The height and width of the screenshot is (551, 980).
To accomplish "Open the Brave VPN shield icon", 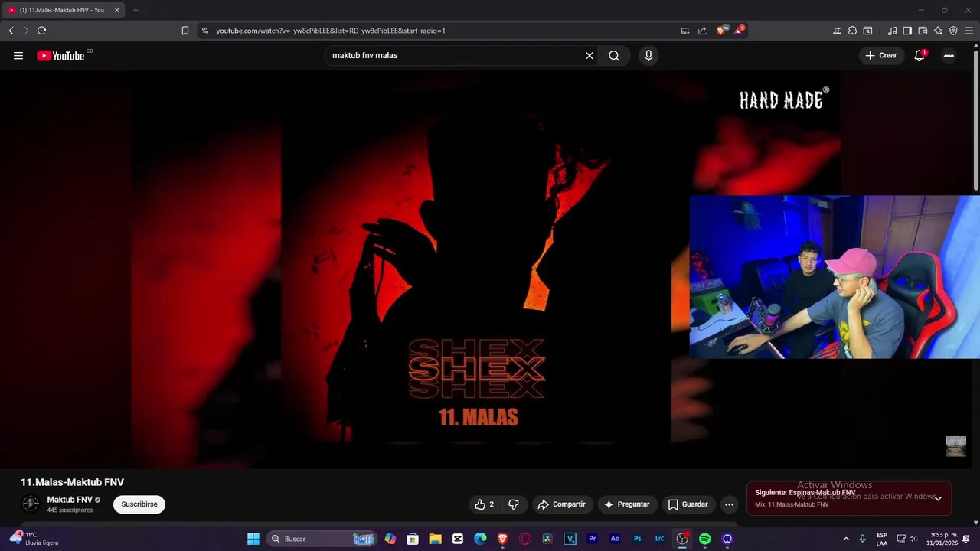I will point(953,31).
